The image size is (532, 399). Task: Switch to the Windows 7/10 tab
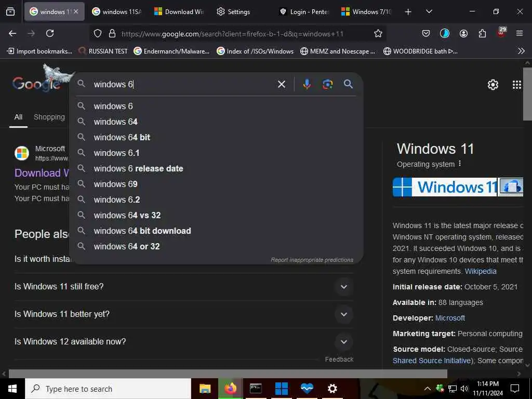click(x=366, y=12)
